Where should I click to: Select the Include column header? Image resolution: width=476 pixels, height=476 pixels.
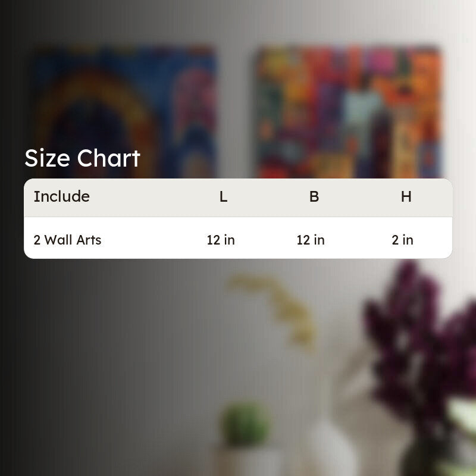click(62, 196)
